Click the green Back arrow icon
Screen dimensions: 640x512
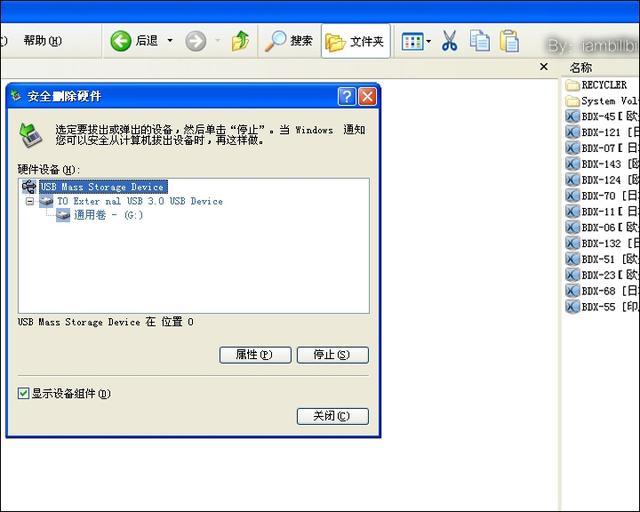click(121, 41)
